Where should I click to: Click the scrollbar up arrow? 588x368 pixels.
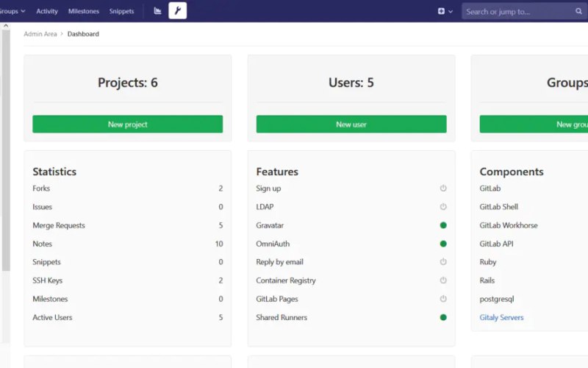pos(6,26)
